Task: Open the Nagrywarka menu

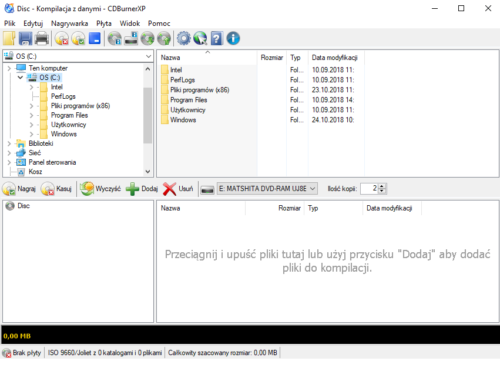Action: (x=69, y=23)
